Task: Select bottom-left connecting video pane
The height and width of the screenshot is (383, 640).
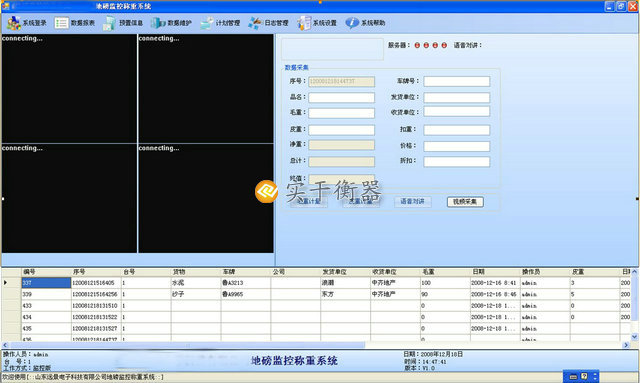Action: 69,198
